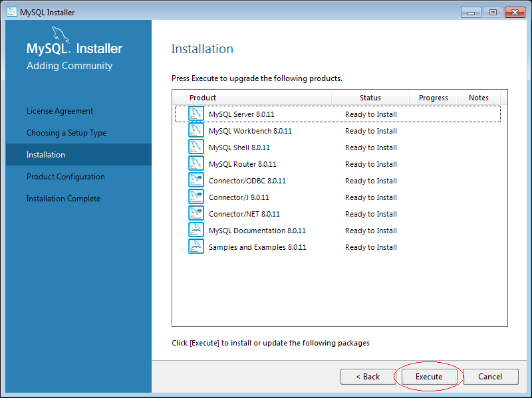Viewport: 532px width, 398px height.
Task: Cancel the installation wizard
Action: [x=490, y=377]
